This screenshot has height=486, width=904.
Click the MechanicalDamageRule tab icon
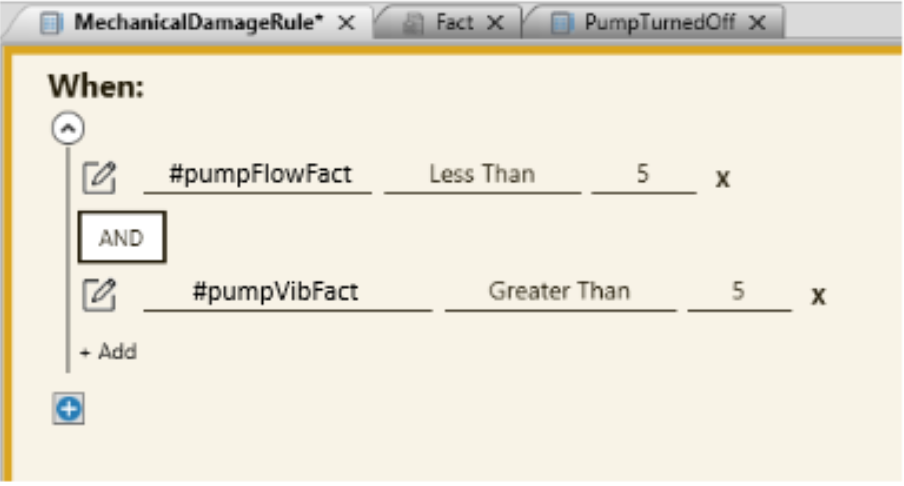pyautogui.click(x=51, y=23)
